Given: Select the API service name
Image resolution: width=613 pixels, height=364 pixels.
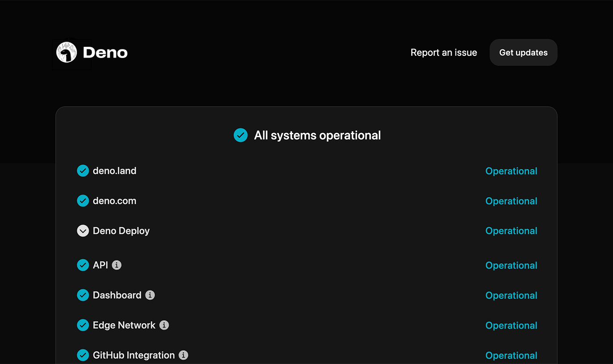Looking at the screenshot, I should (100, 265).
